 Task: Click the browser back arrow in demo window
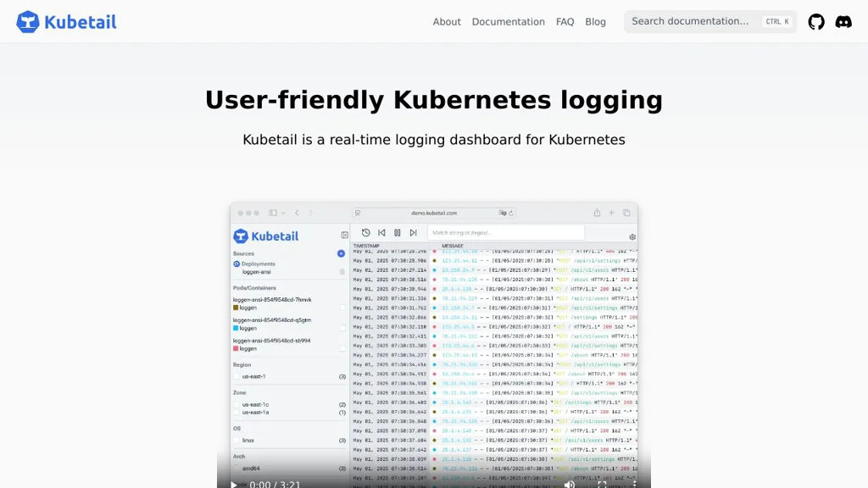[298, 213]
